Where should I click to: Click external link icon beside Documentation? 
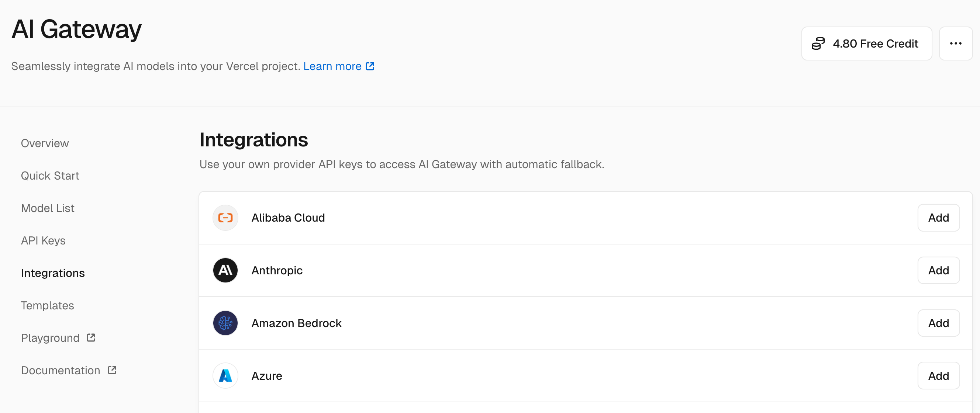(112, 370)
